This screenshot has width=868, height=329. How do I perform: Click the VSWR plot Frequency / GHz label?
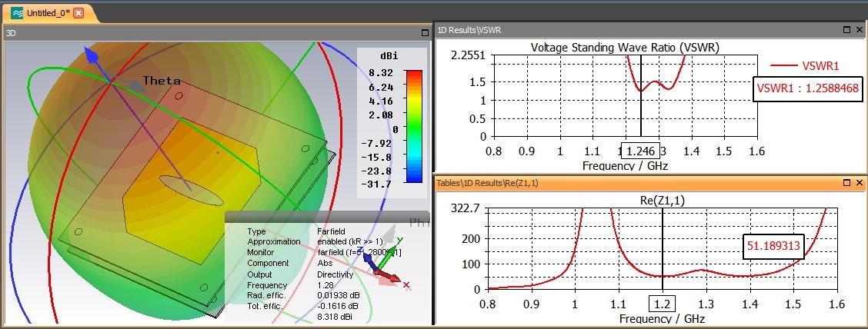(625, 165)
